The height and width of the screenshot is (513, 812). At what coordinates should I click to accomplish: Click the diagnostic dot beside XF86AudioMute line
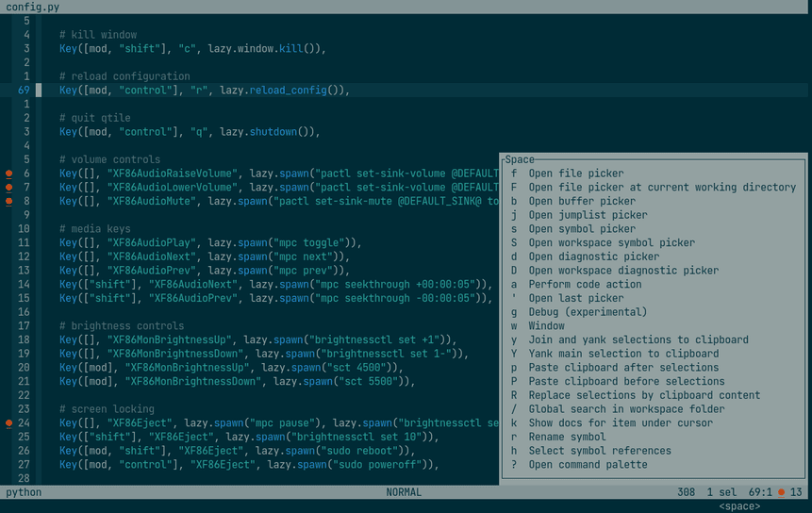[8, 202]
